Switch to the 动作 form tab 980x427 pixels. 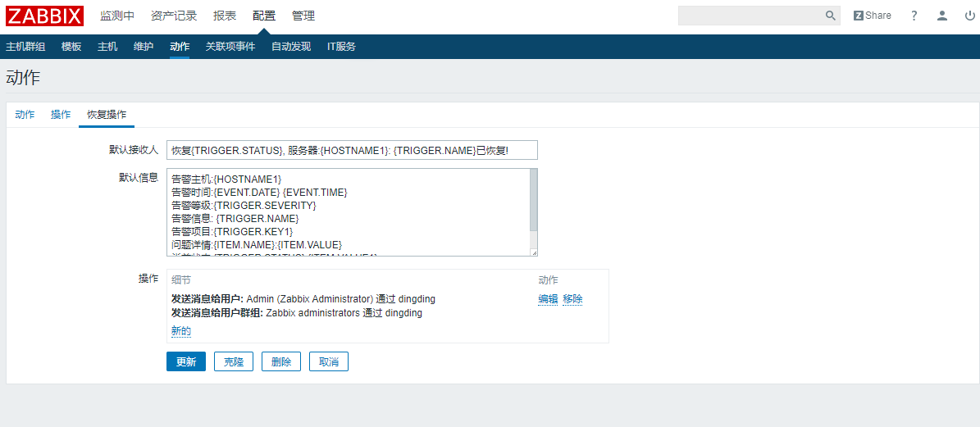25,115
